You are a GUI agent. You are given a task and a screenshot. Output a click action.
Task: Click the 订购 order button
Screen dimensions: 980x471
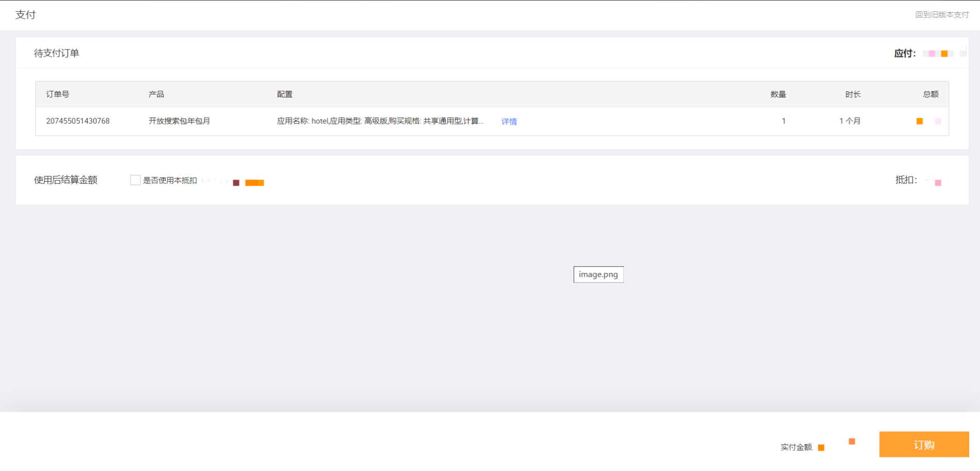[x=924, y=444]
